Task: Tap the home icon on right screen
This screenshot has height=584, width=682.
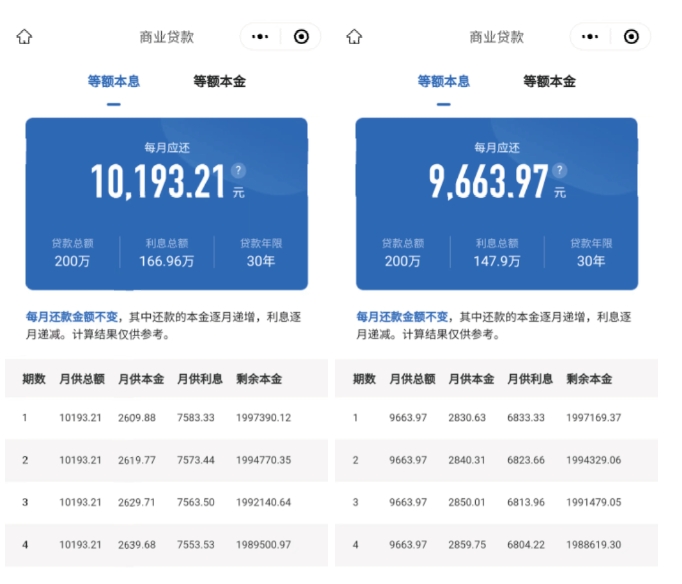Action: (x=354, y=37)
